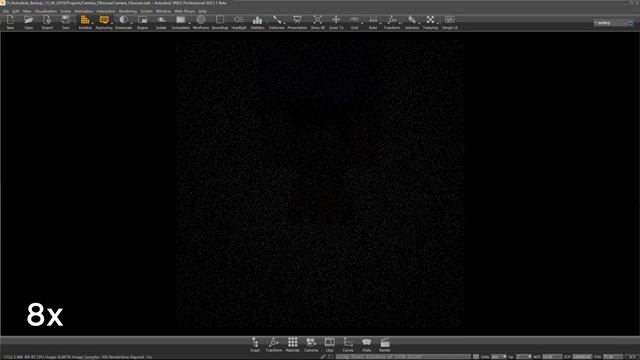Open the Antialias dropdown arrow
640x360 pixels.
93,23
